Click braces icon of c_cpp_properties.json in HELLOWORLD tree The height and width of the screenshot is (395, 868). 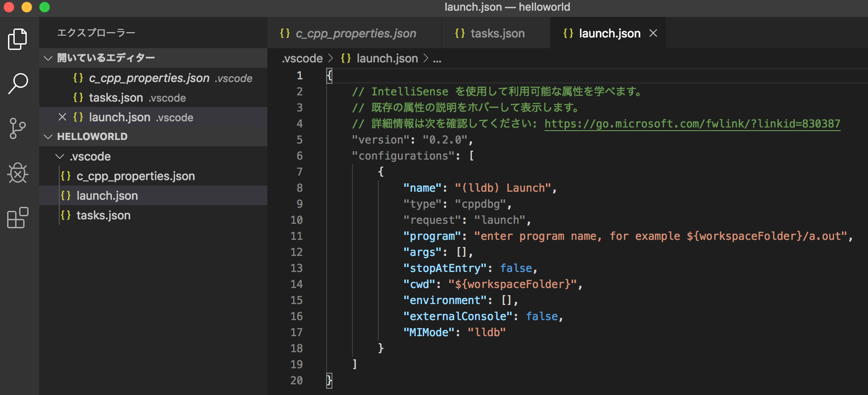pos(66,176)
